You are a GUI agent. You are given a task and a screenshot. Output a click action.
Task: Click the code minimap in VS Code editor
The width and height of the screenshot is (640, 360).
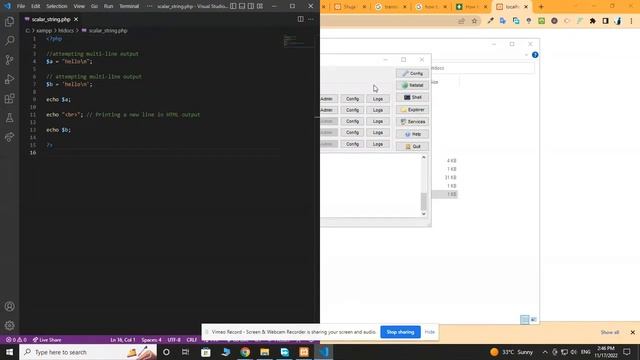298,41
